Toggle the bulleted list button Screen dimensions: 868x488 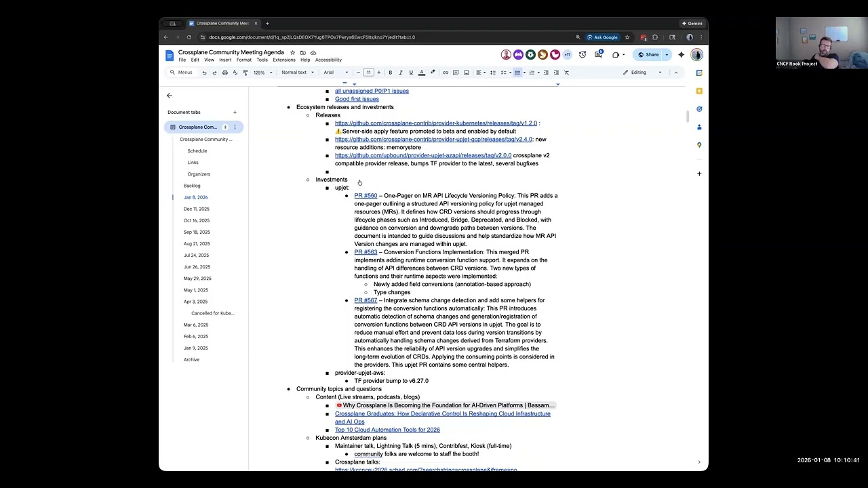tap(517, 73)
